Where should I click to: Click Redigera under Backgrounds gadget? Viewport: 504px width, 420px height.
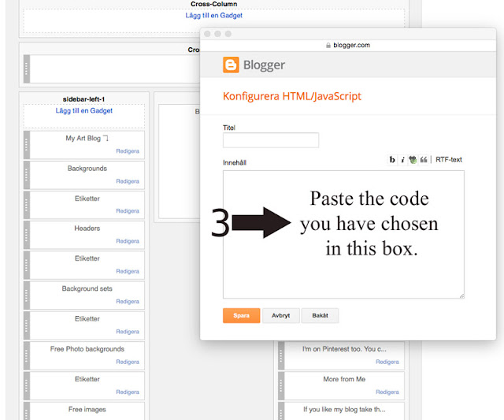point(128,181)
